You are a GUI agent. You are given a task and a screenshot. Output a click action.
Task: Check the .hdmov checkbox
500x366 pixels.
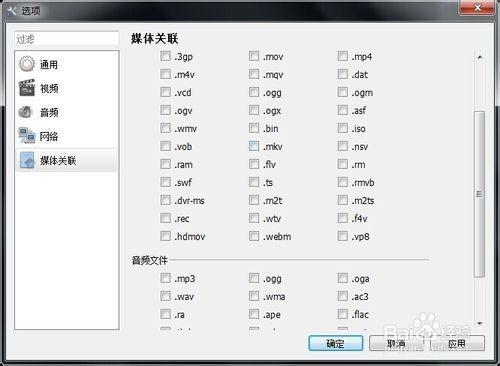click(165, 236)
